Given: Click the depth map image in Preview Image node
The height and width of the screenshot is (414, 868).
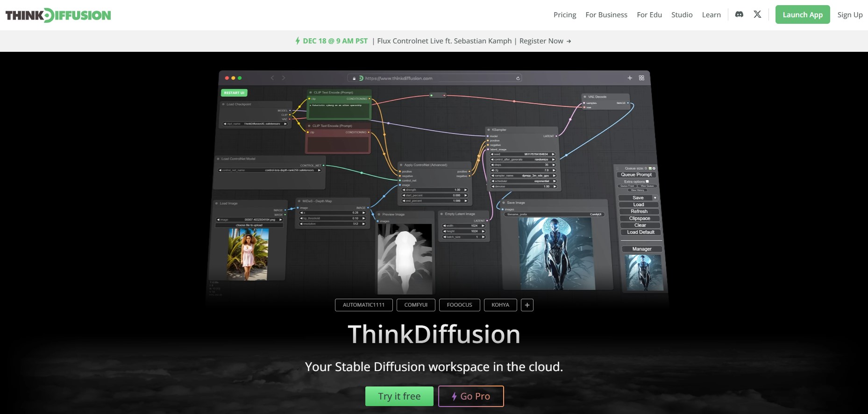Looking at the screenshot, I should (x=405, y=259).
